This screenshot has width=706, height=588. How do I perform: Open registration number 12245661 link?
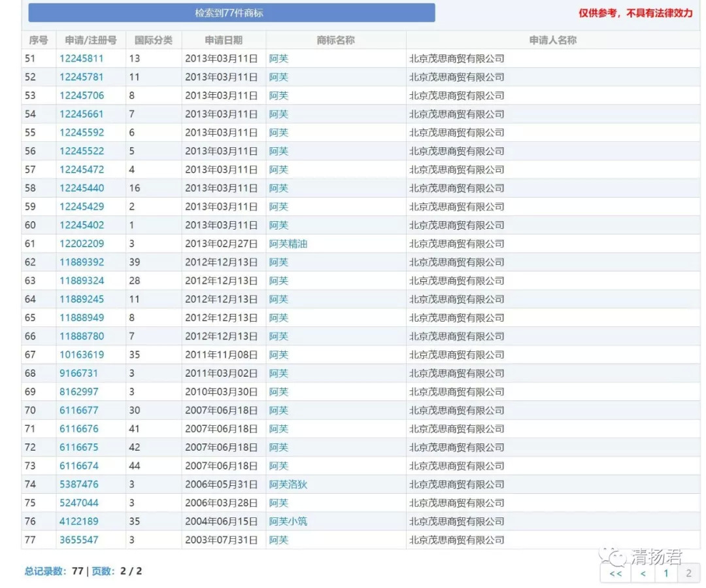pos(82,114)
